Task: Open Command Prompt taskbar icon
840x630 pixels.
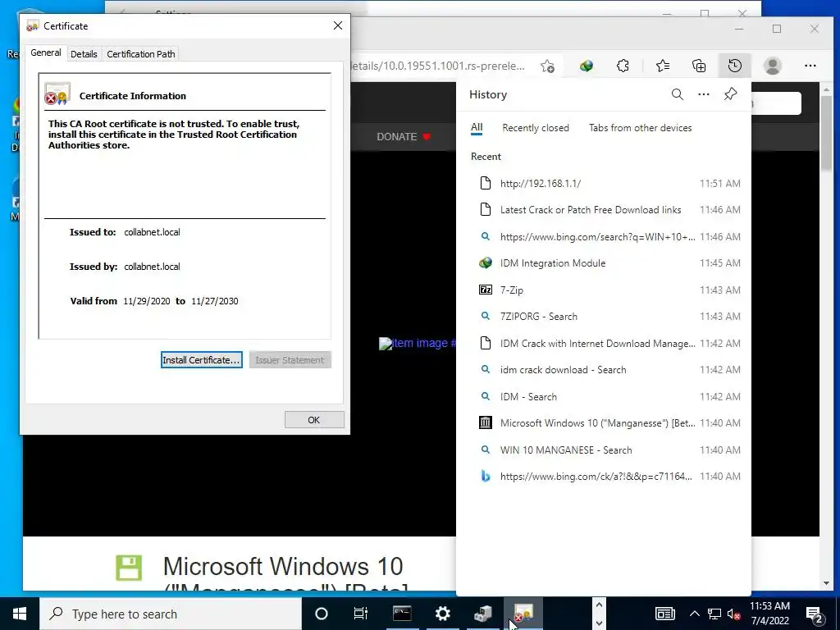Action: [402, 614]
